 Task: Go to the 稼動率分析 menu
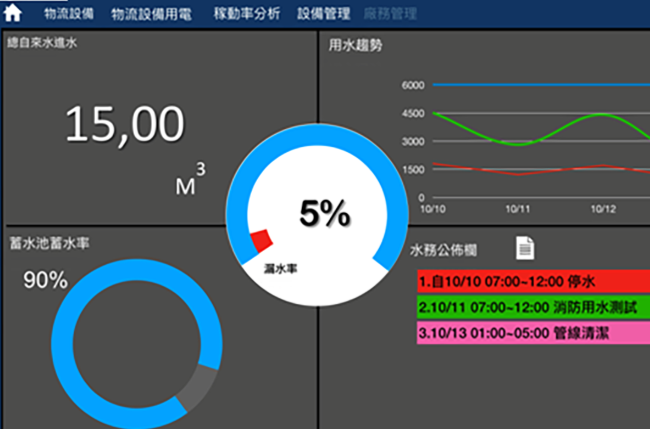247,14
